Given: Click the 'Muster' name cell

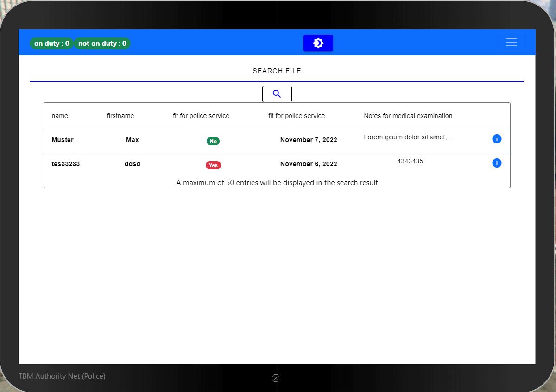Looking at the screenshot, I should pos(63,140).
